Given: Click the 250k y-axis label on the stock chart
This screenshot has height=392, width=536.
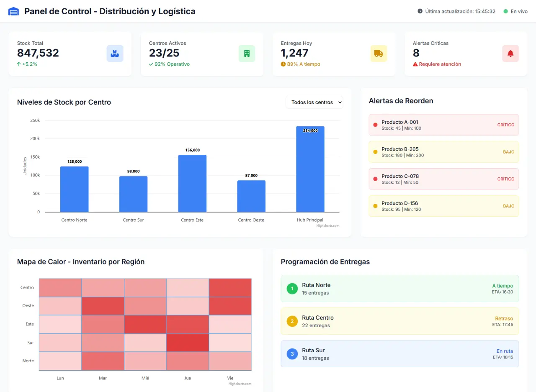Looking at the screenshot, I should [35, 120].
